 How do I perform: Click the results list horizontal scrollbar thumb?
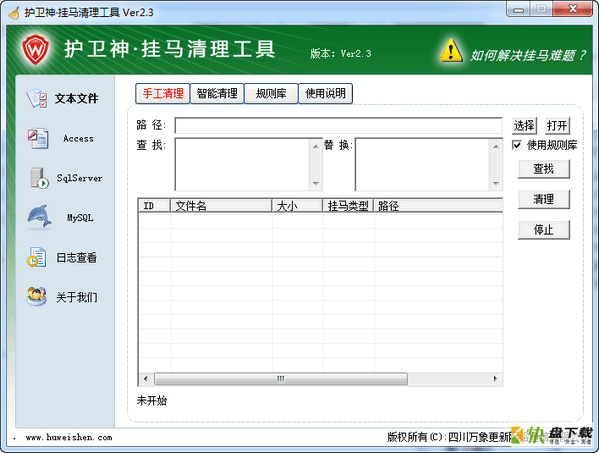281,379
